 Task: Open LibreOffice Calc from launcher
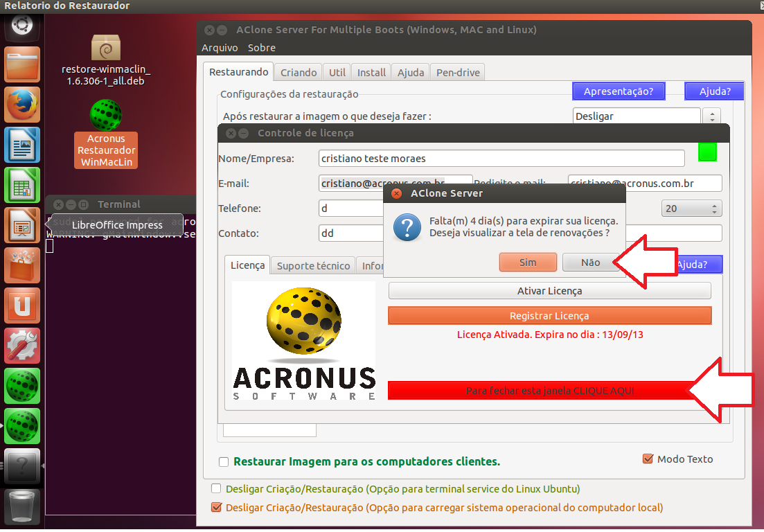click(x=22, y=185)
